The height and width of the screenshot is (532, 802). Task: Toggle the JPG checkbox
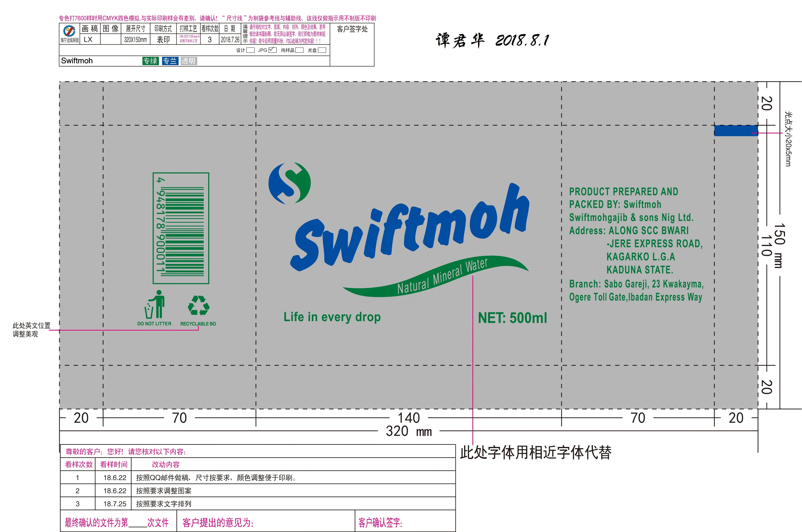[272, 50]
